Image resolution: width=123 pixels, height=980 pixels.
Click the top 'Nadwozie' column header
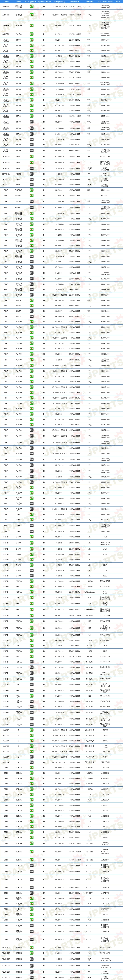click(x=89, y=2)
